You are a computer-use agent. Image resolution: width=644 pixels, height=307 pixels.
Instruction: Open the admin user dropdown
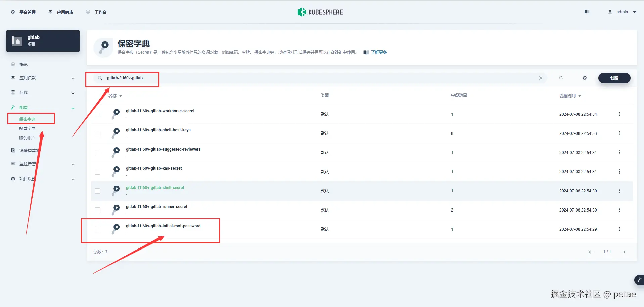pyautogui.click(x=622, y=12)
